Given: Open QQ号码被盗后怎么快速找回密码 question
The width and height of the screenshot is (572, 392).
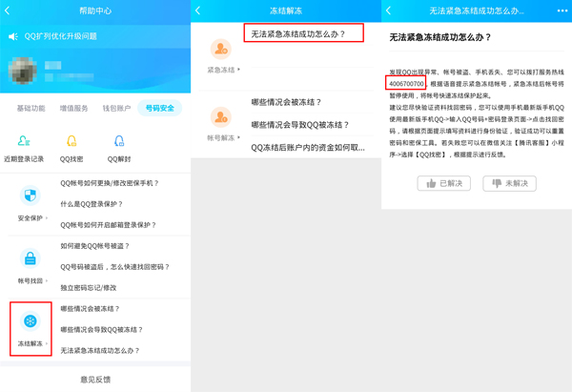Looking at the screenshot, I should tap(114, 267).
